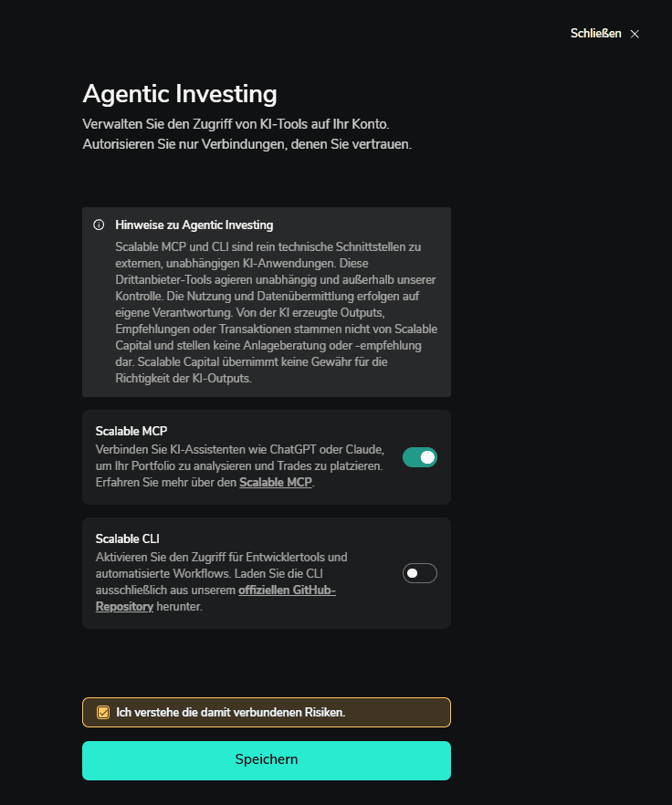Save settings with the Speichern button
Screen dimensions: 672x805
coord(267,760)
